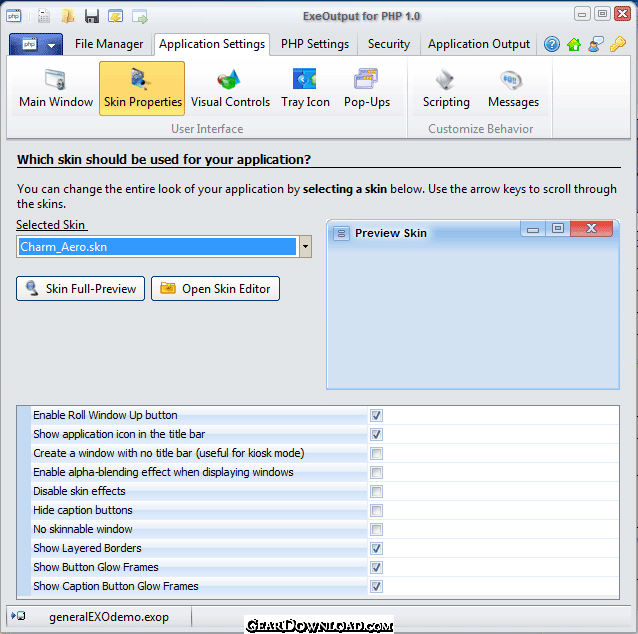Click the golden key registration icon
This screenshot has height=634, width=638.
617,44
